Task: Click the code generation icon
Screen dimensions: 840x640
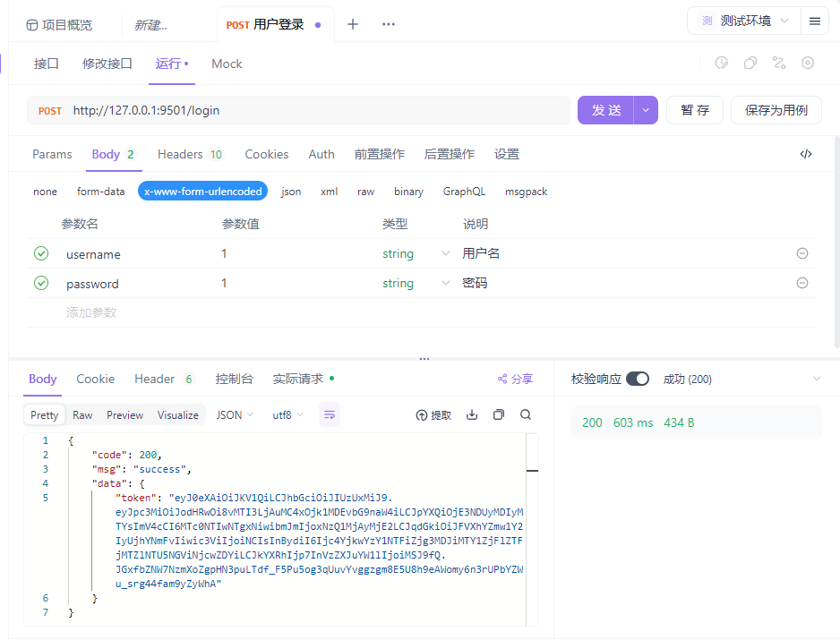Action: (806, 154)
